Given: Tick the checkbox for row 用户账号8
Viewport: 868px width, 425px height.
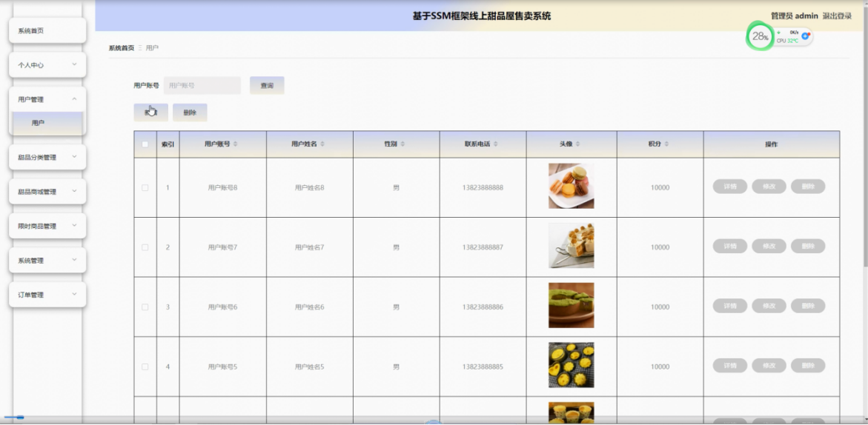Looking at the screenshot, I should [x=145, y=187].
